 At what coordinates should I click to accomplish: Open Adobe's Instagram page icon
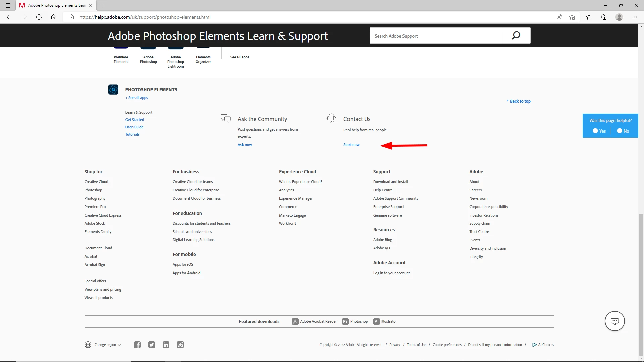pyautogui.click(x=180, y=345)
